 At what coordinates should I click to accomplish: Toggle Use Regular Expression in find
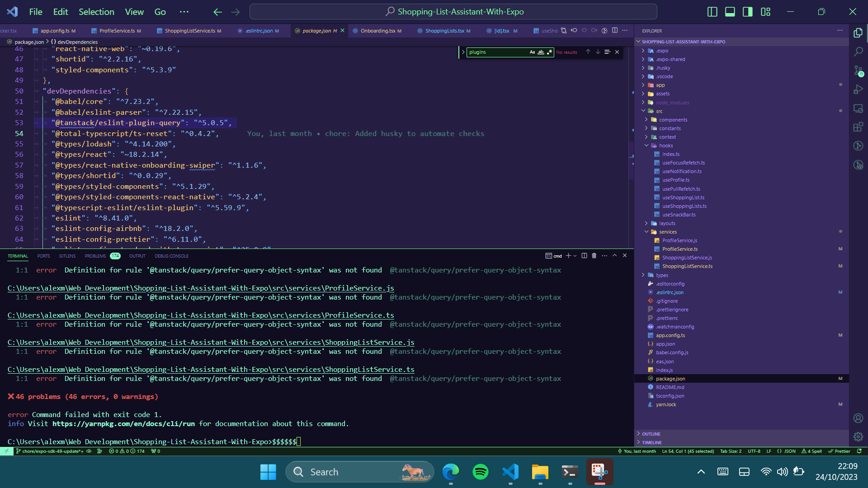click(x=549, y=52)
